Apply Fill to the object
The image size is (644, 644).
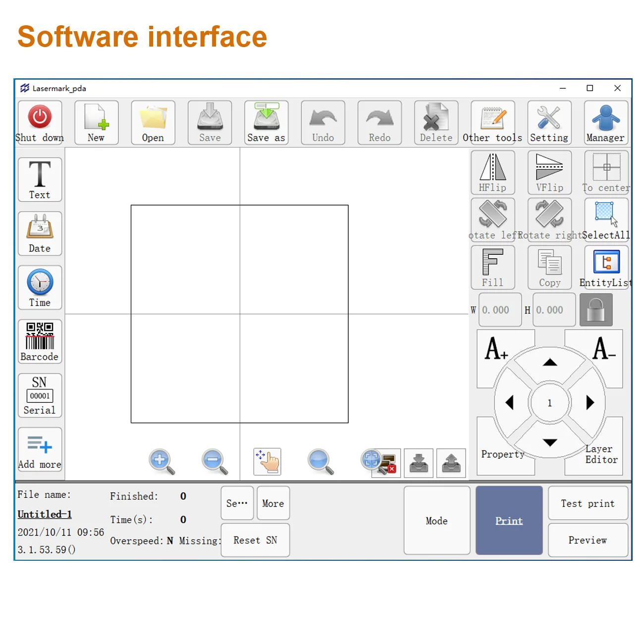(x=492, y=268)
